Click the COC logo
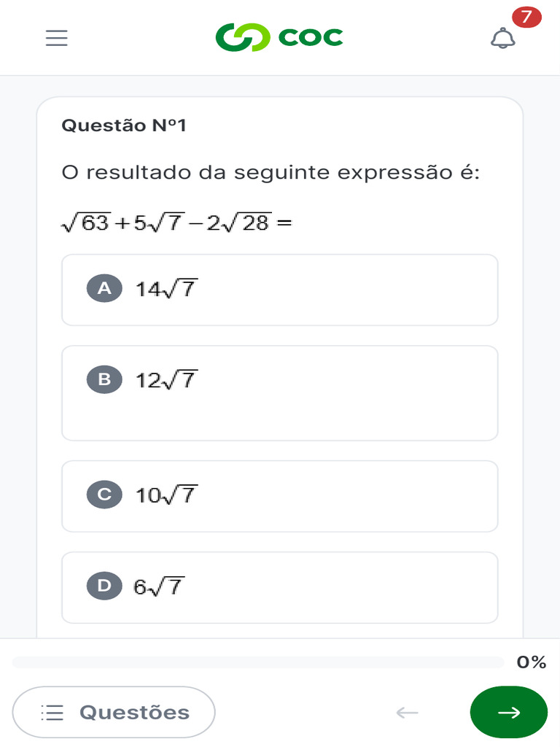 [x=279, y=38]
